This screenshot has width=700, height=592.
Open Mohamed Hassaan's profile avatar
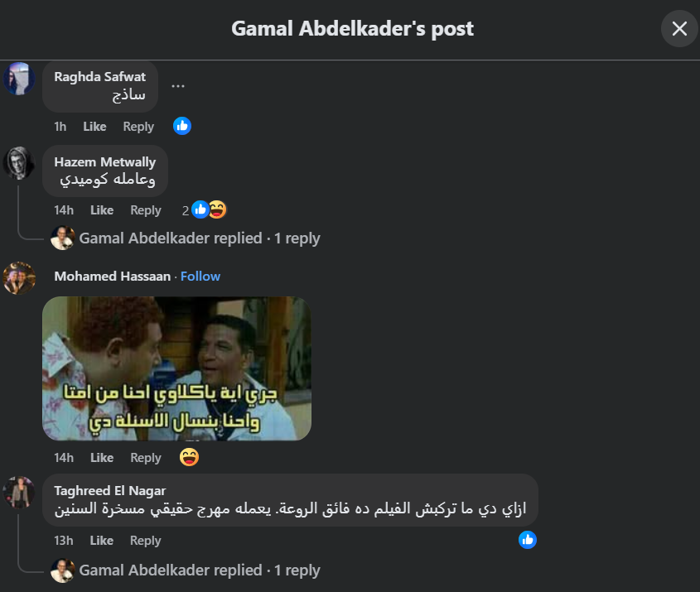click(x=19, y=278)
